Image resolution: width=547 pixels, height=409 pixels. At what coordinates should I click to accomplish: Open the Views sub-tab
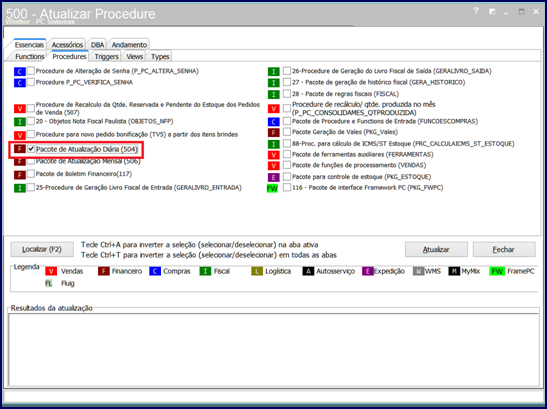[134, 57]
